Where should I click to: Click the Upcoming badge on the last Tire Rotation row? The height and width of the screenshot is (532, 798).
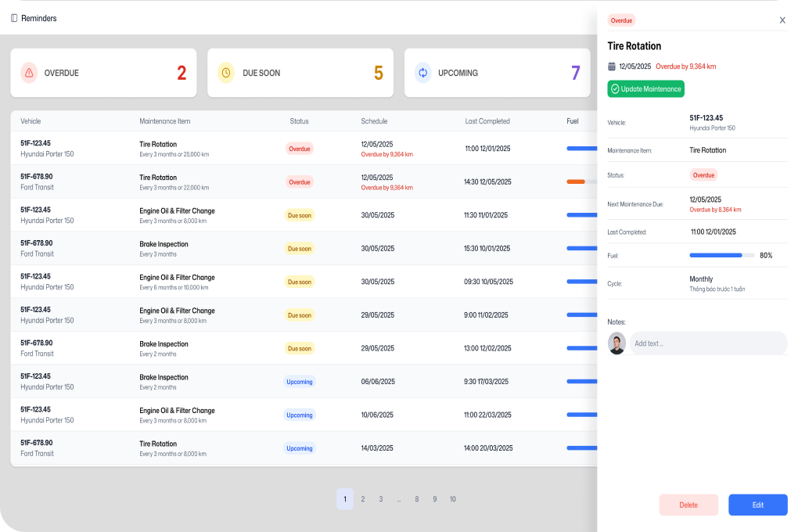pos(300,448)
